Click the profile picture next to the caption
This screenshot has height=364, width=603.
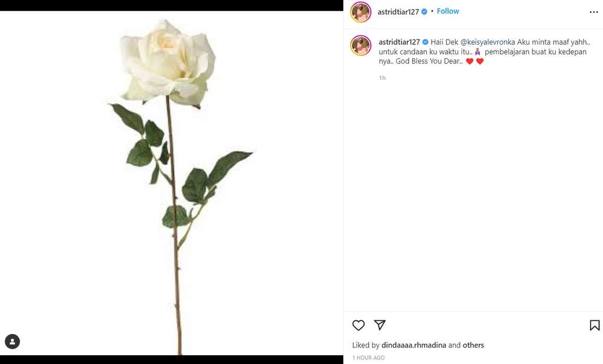point(360,45)
